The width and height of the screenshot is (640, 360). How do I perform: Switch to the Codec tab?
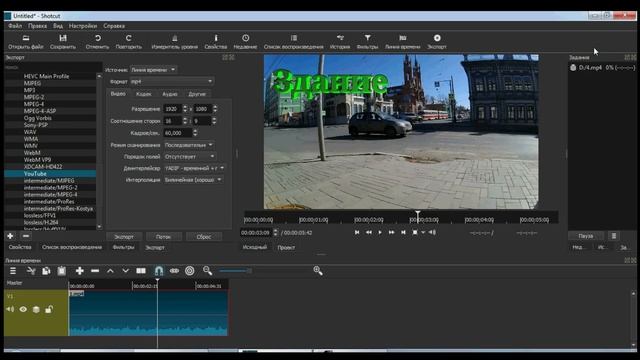pos(144,94)
